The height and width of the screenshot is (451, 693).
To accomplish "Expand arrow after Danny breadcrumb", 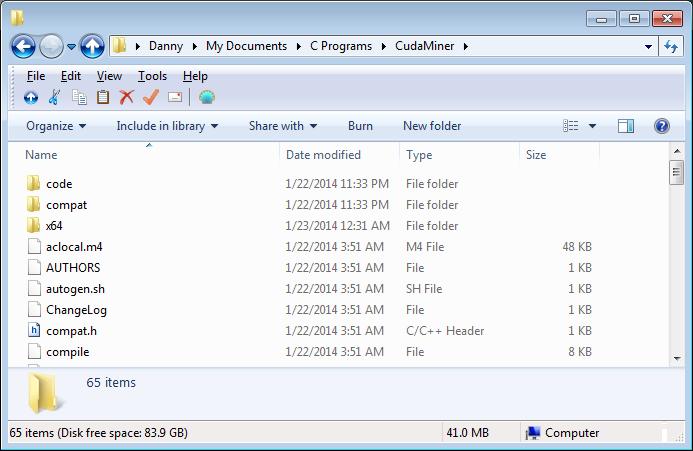I will (x=194, y=46).
